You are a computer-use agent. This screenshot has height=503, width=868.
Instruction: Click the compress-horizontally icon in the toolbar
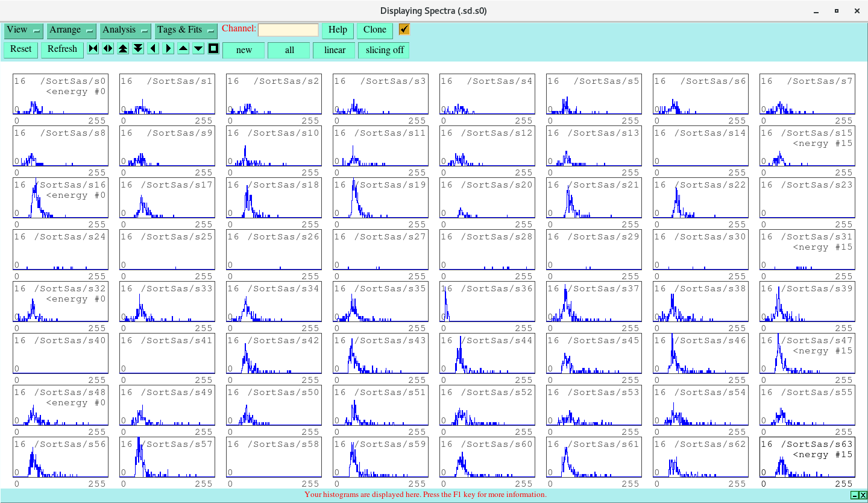92,48
